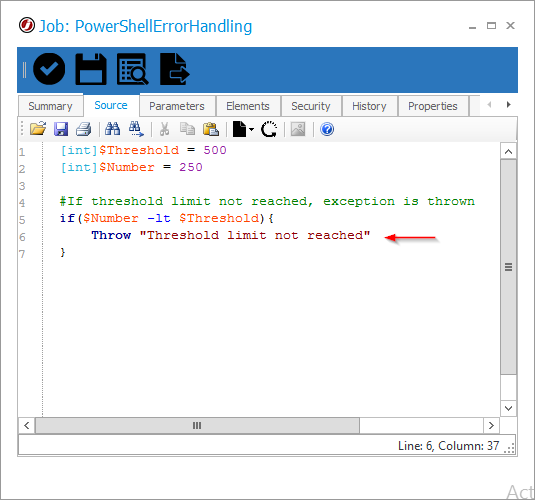Viewport: 535px width, 500px height.
Task: Switch to the Parameters tab
Action: point(177,106)
